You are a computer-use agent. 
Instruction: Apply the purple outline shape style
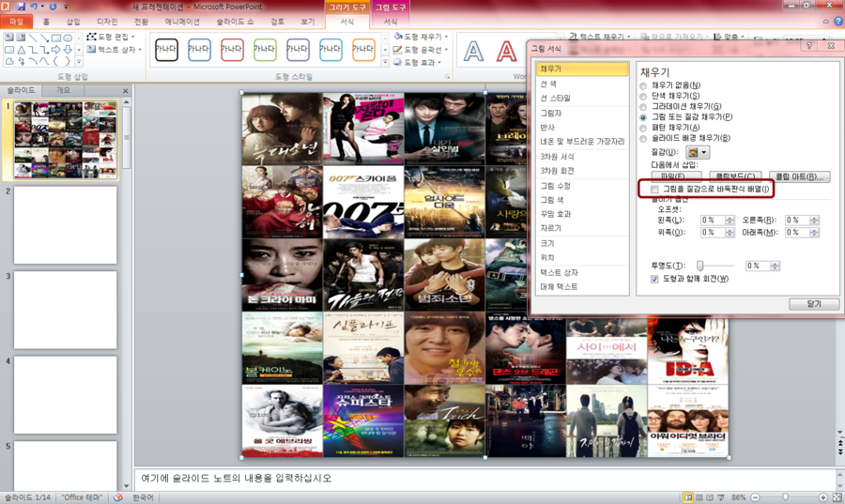[298, 49]
